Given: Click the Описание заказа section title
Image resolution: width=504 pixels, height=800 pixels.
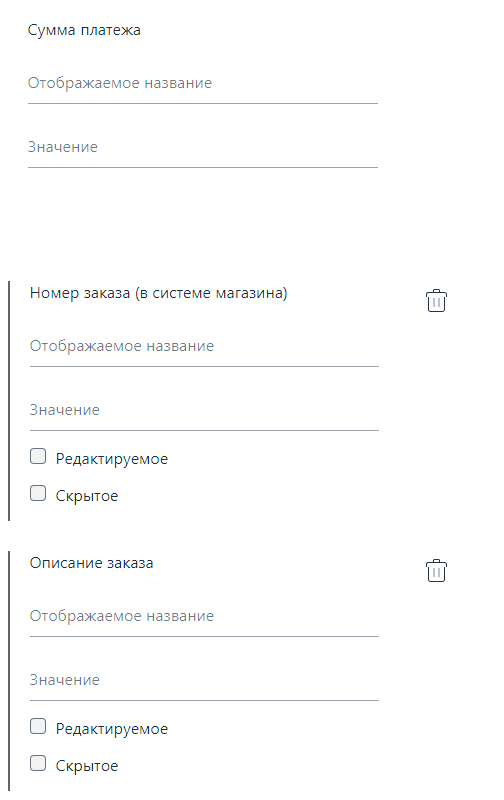Looking at the screenshot, I should (91, 563).
